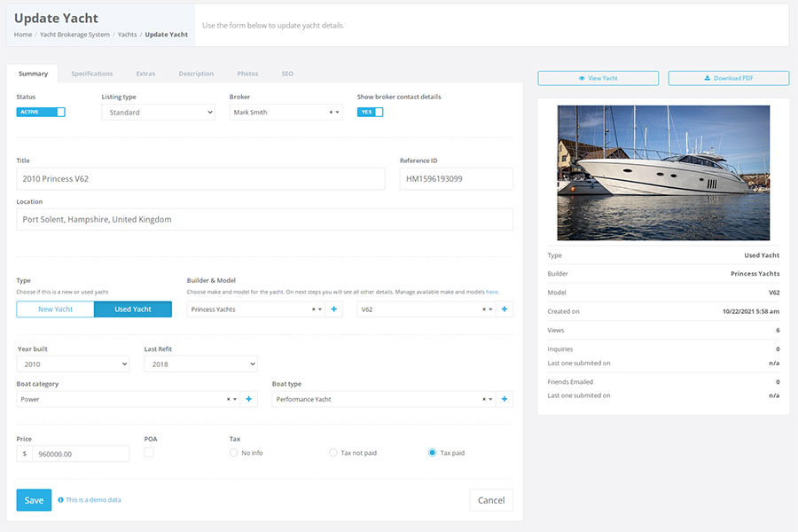The width and height of the screenshot is (798, 532).
Task: Click the info icon beside demo data
Action: (60, 500)
